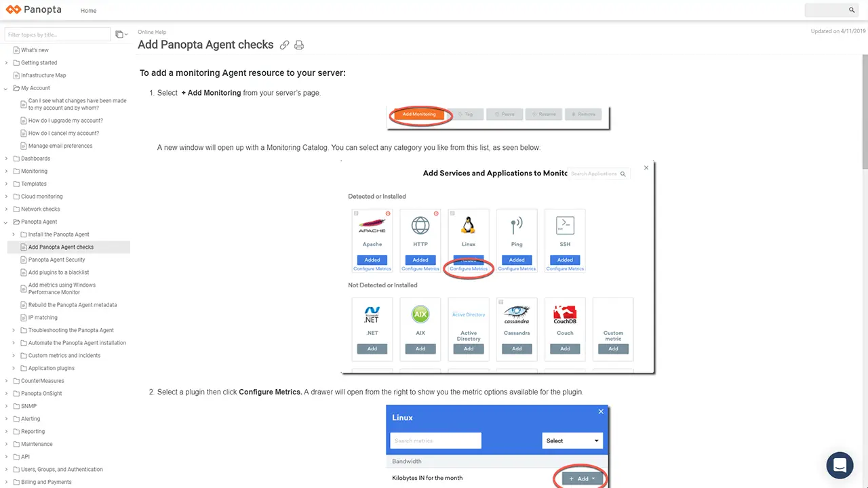Viewport: 868px width, 488px height.
Task: Expand the Getting started section
Action: tap(6, 63)
